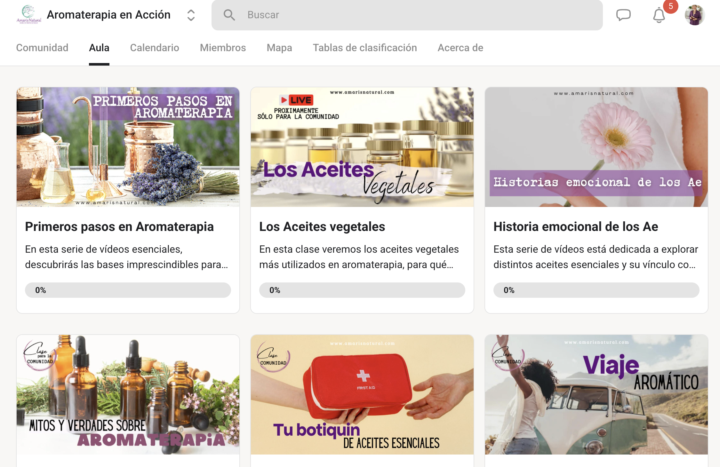Switch to the Comunidad tab

pyautogui.click(x=42, y=48)
